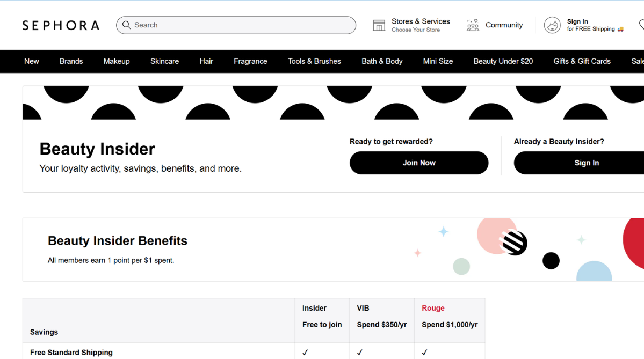Screen dimensions: 644x359
Task: Open the Mini Size menu
Action: [438, 61]
